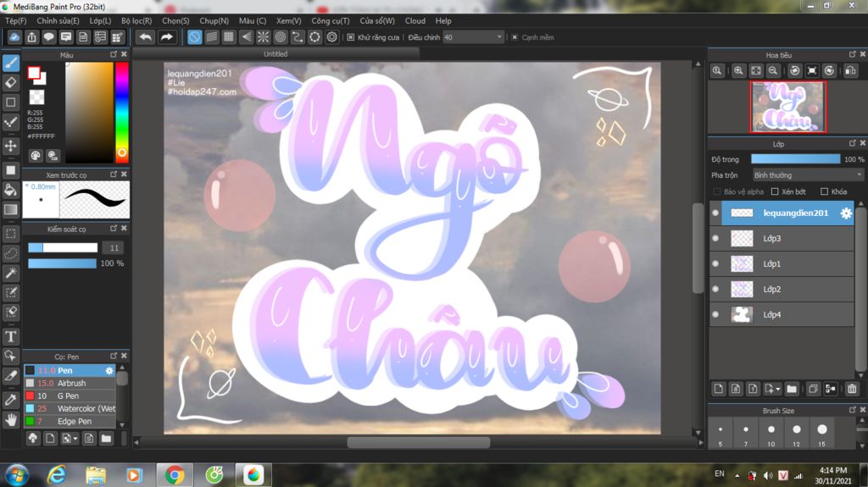Open Internet Explorer from taskbar
The image size is (868, 487).
[57, 475]
